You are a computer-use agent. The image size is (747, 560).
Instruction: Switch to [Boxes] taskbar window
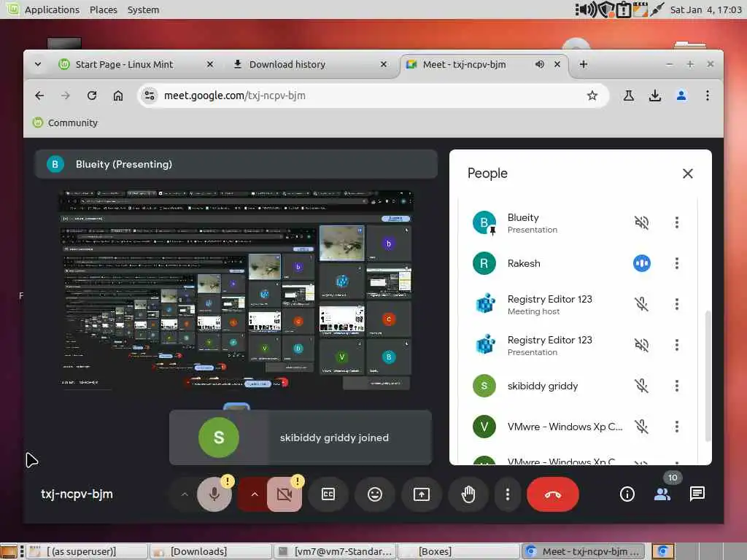click(458, 551)
